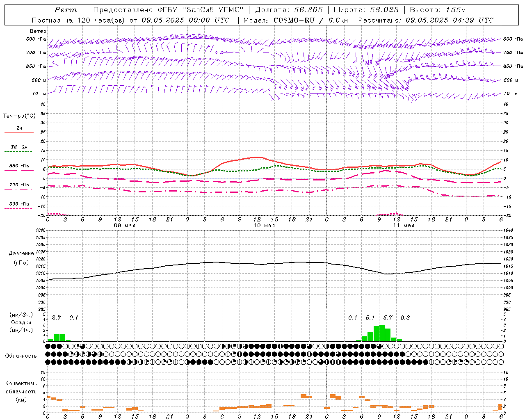Select the 'ЗапСиб УГМС' provider text
The width and height of the screenshot is (525, 420).
click(x=212, y=10)
